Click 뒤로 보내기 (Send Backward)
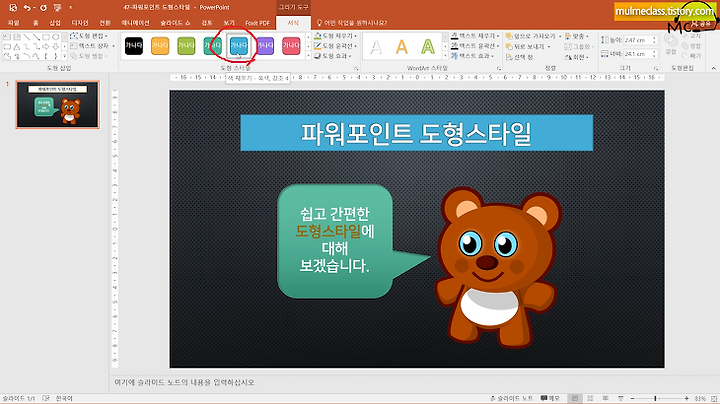The image size is (720, 404). [x=528, y=46]
